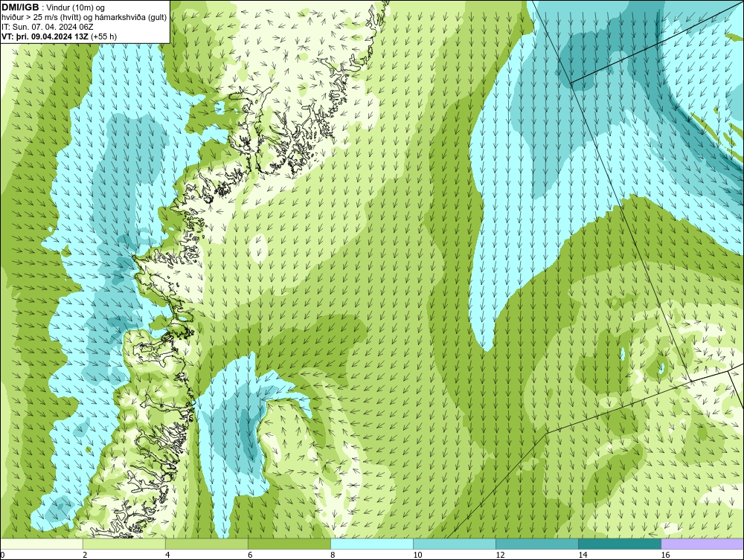Click the 8–10 m/s light cyan legend swatch

tap(372, 544)
